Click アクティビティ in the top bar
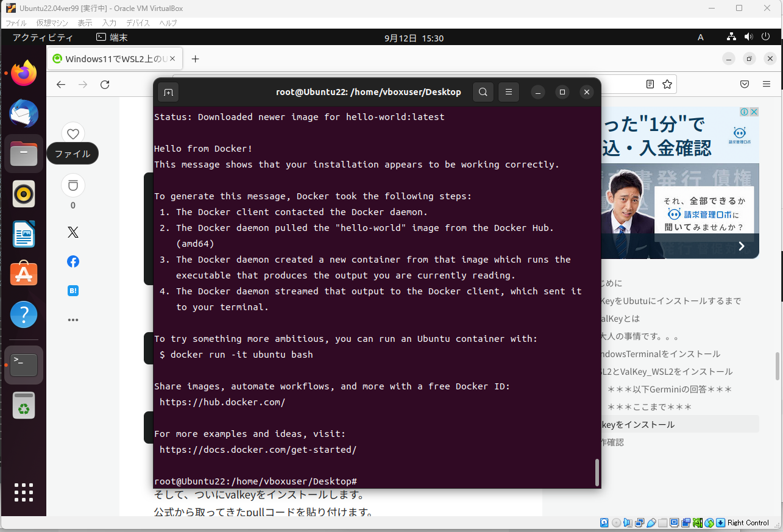This screenshot has width=783, height=532. pos(43,38)
